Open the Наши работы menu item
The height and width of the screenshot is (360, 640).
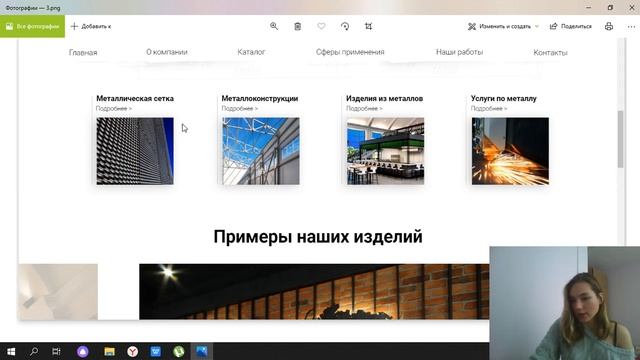[x=459, y=52]
